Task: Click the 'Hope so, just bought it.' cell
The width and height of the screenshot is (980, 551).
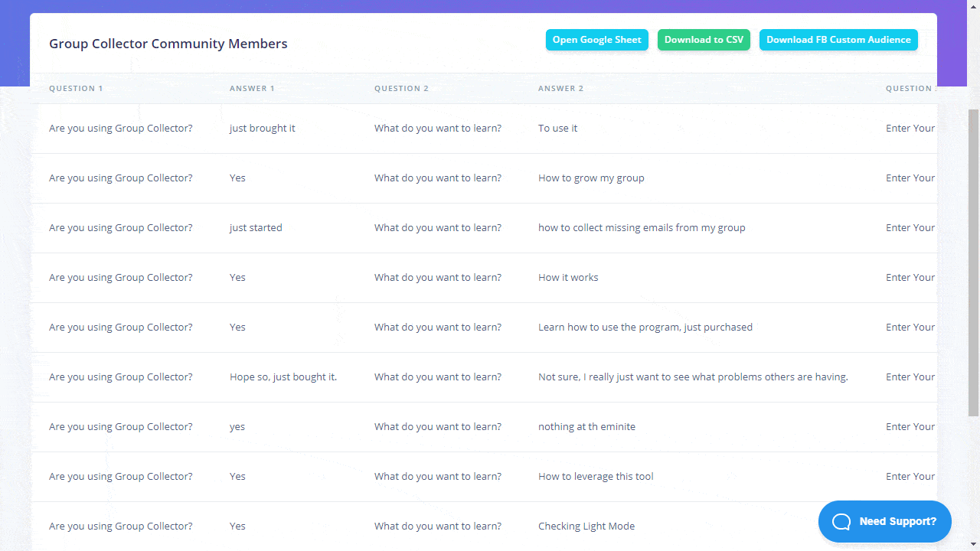Action: click(x=283, y=377)
